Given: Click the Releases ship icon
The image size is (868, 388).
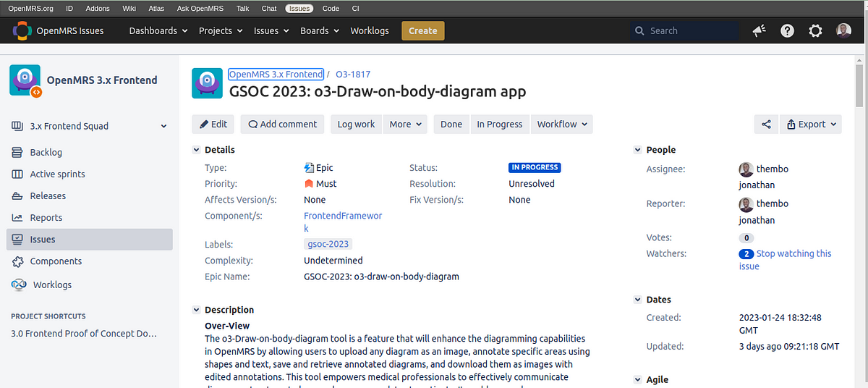Looking at the screenshot, I should [x=17, y=195].
